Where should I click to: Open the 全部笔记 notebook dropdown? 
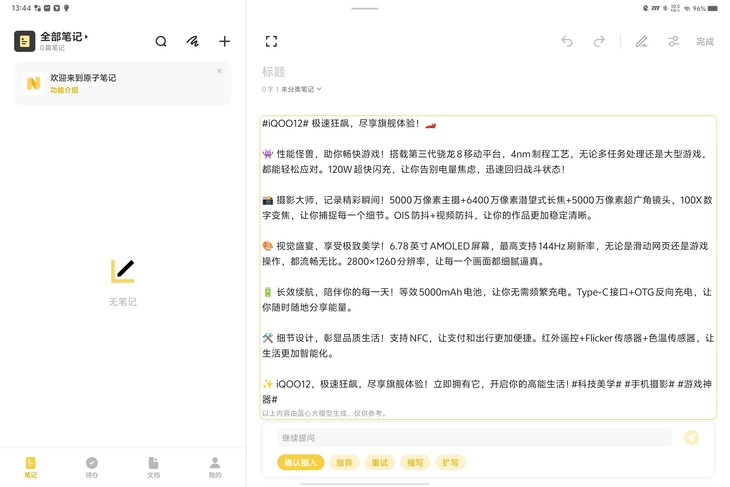64,36
